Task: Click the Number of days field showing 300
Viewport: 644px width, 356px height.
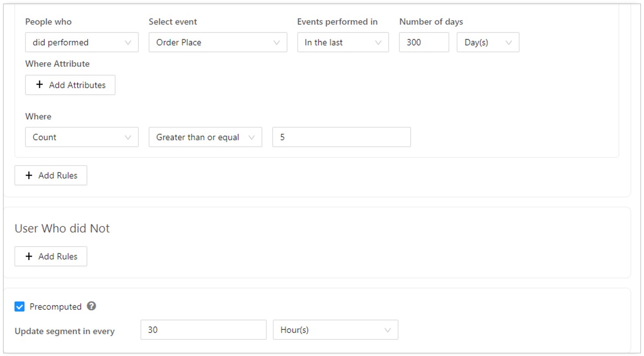Action: (x=424, y=42)
